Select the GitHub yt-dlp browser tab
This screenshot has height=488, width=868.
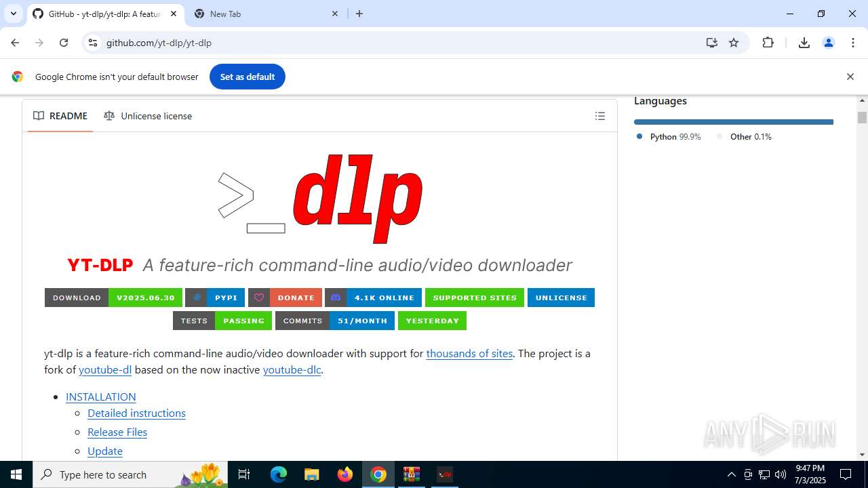[106, 14]
